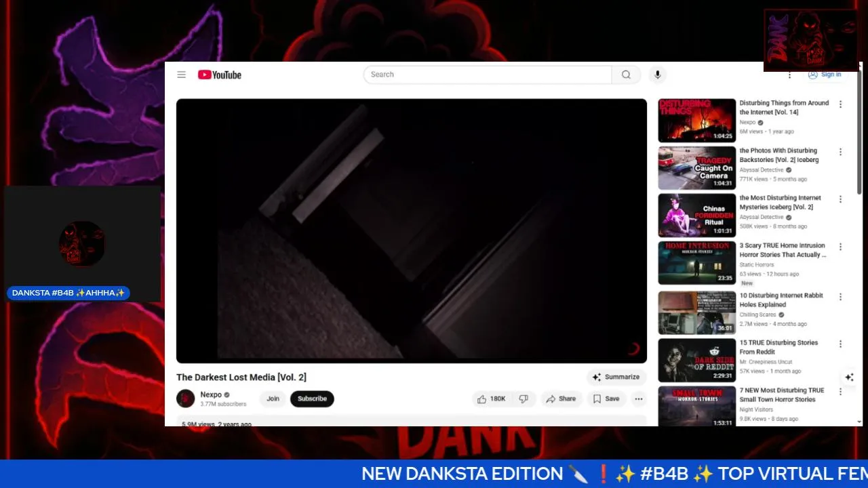
Task: Open 3 Scary TRUE Home Intrusion thumbnail
Action: tap(696, 262)
